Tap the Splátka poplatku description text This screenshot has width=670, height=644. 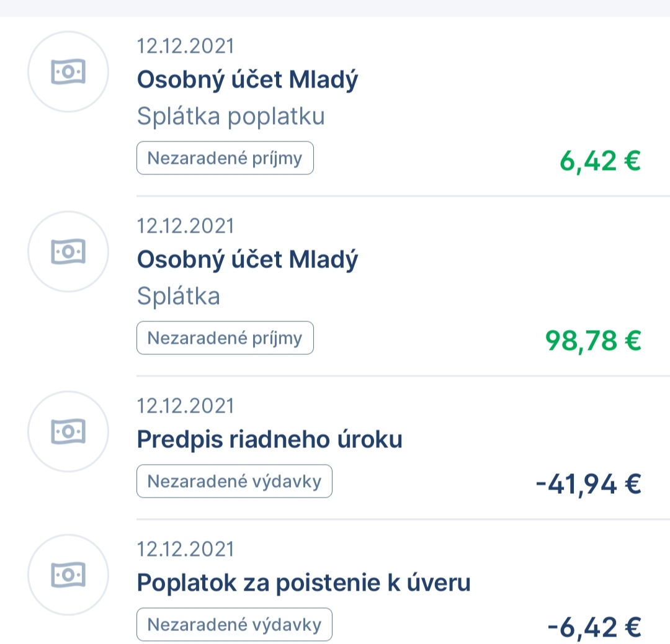click(x=231, y=117)
